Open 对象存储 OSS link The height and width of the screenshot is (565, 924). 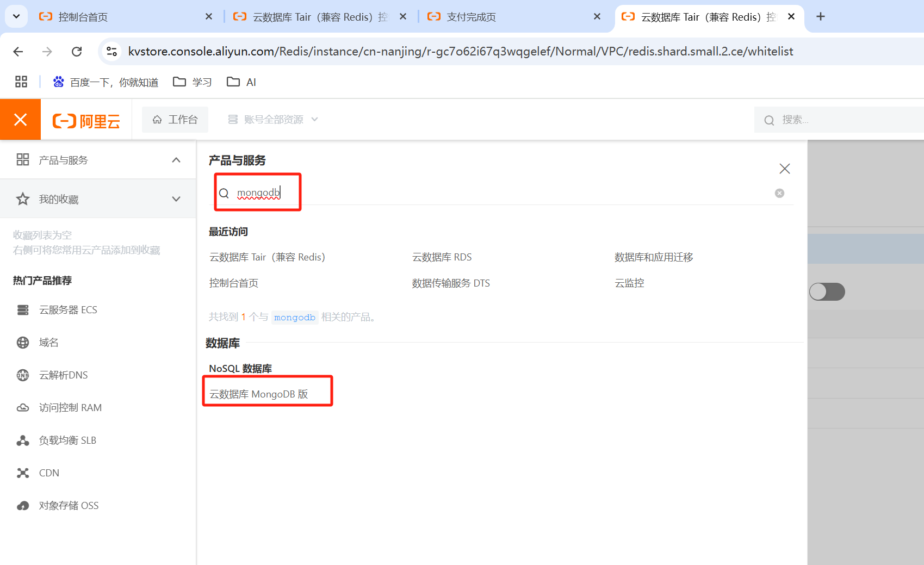click(69, 506)
